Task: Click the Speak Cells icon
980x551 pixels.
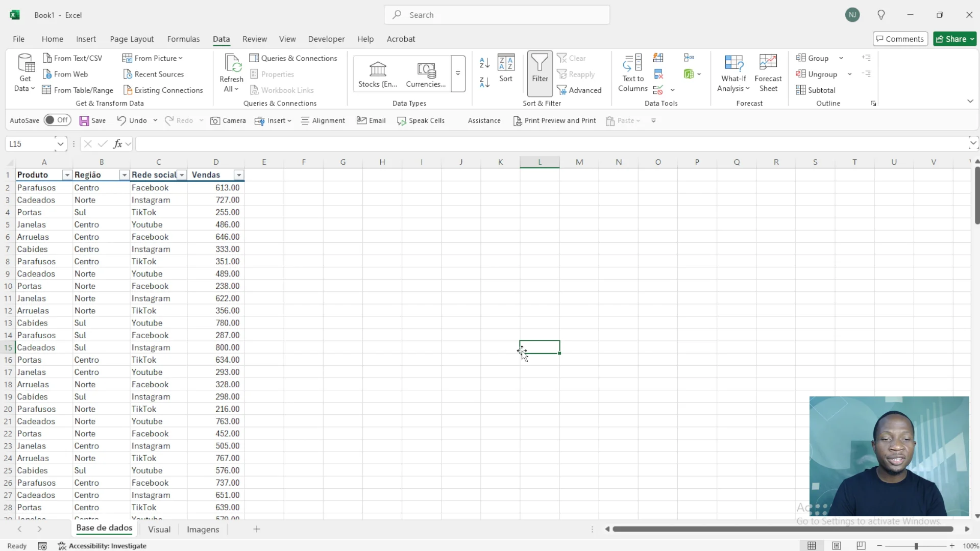Action: [402, 121]
